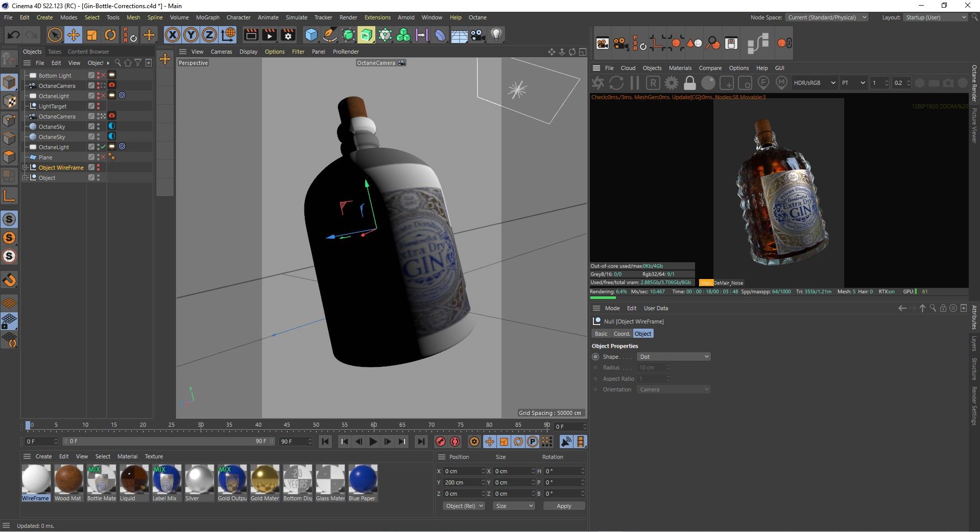
Task: Switch to the Takes tab
Action: tap(55, 52)
